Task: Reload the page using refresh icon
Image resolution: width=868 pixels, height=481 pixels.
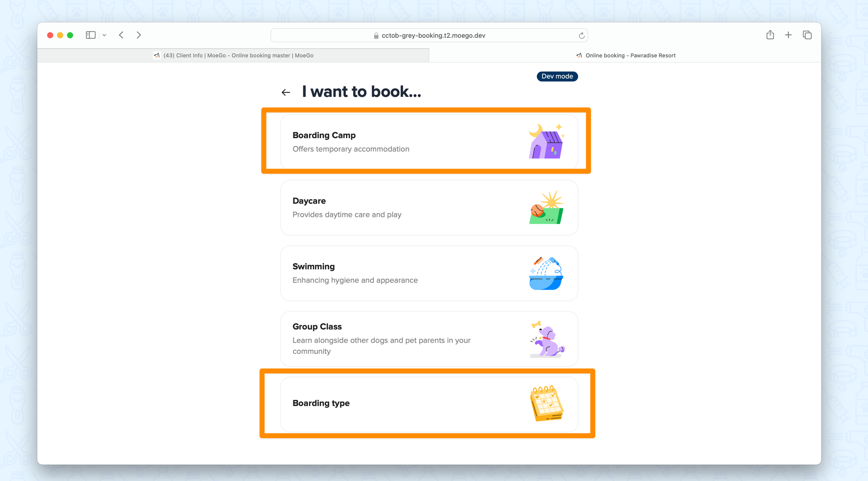Action: (582, 36)
